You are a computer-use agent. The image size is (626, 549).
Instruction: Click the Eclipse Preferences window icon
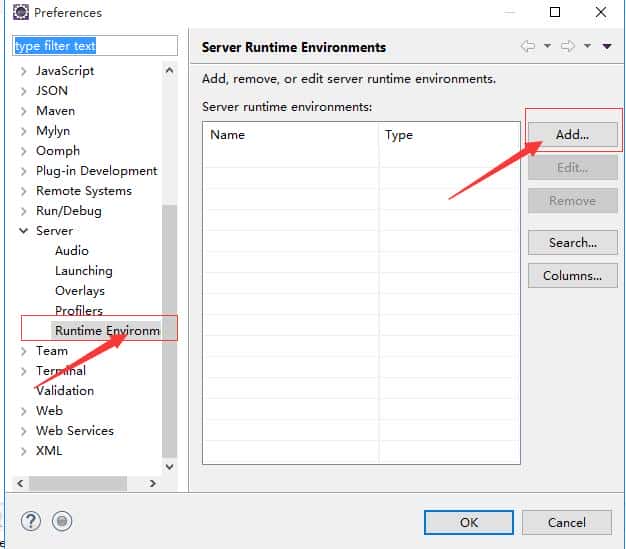point(21,12)
